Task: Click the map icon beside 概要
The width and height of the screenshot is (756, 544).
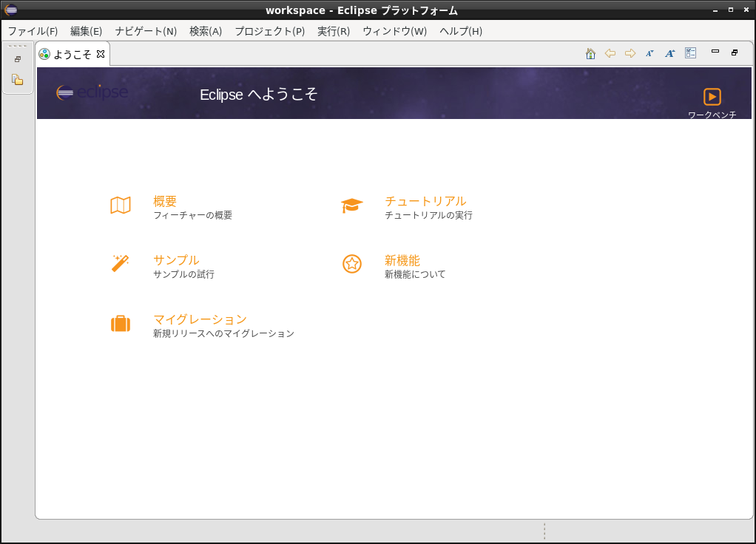Action: (121, 205)
